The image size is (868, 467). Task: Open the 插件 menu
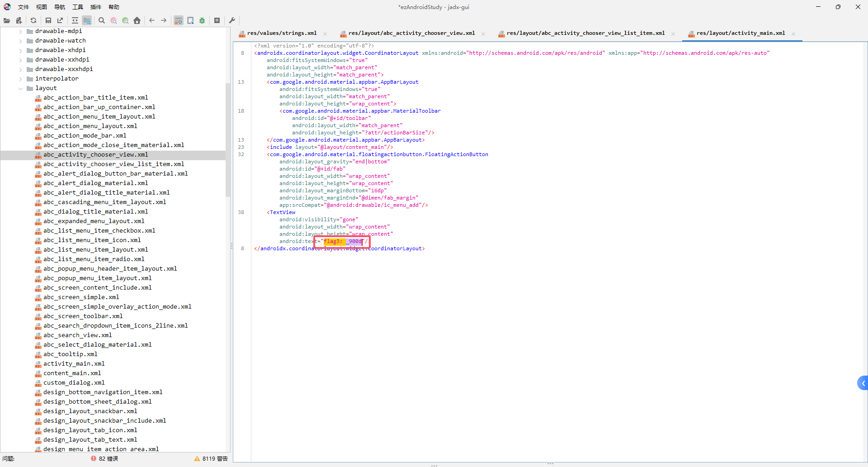tap(96, 7)
